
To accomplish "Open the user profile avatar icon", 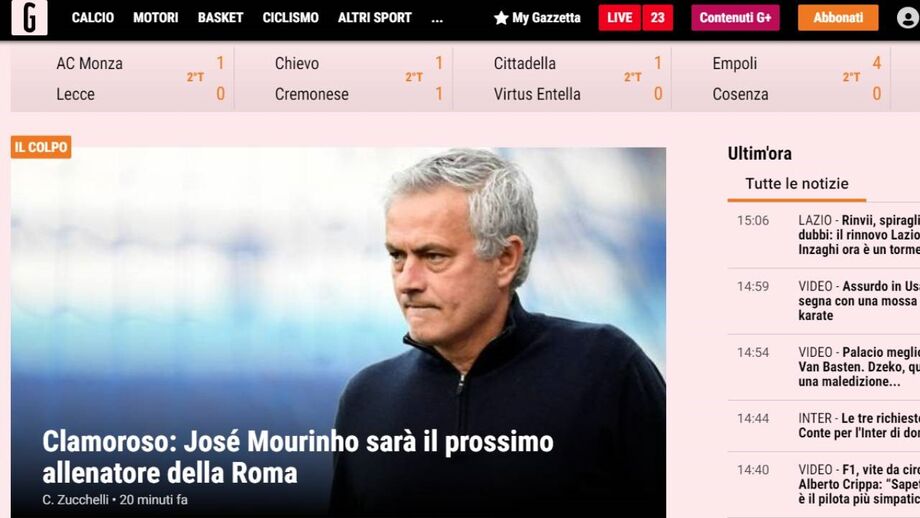I will (x=908, y=18).
